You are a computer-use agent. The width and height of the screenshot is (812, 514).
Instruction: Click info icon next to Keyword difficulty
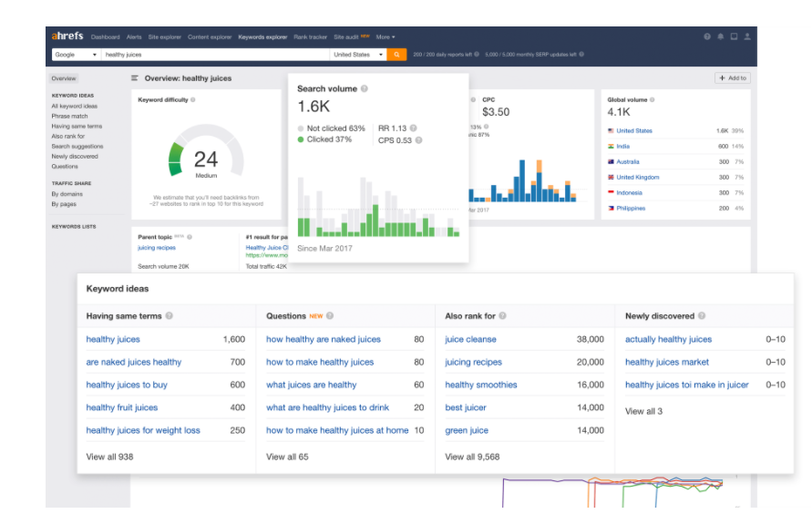click(x=192, y=100)
